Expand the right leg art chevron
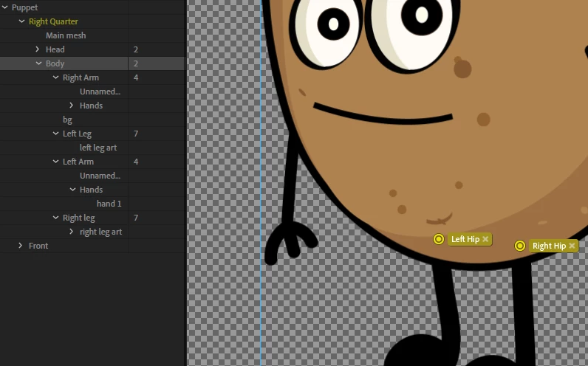 [x=71, y=232]
